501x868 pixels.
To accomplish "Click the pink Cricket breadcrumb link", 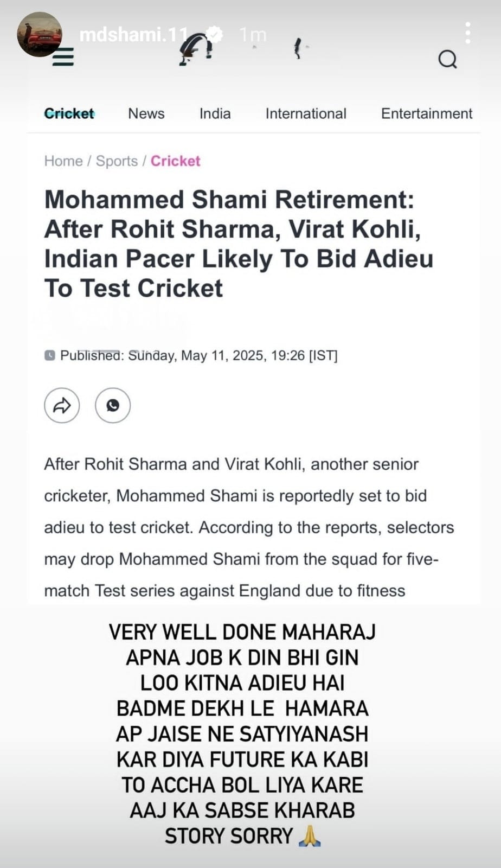I will (x=176, y=161).
